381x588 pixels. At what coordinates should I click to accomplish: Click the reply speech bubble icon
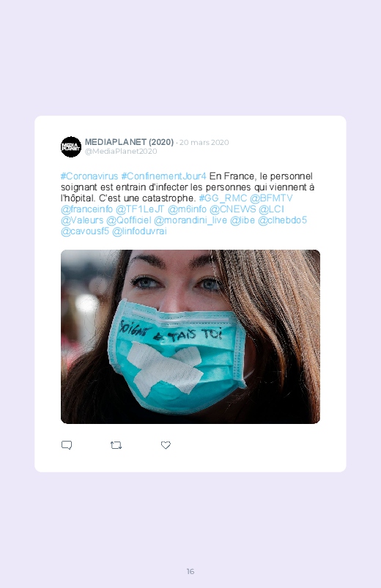[x=67, y=445]
